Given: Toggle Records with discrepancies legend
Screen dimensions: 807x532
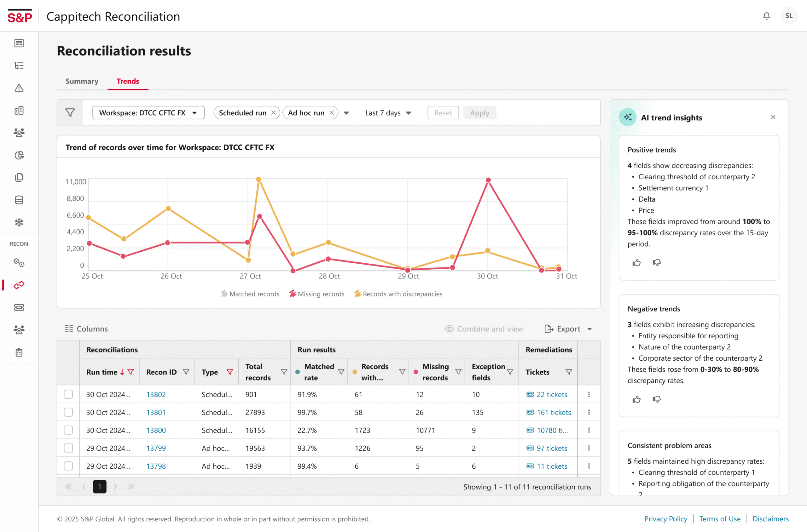Looking at the screenshot, I should click(398, 294).
